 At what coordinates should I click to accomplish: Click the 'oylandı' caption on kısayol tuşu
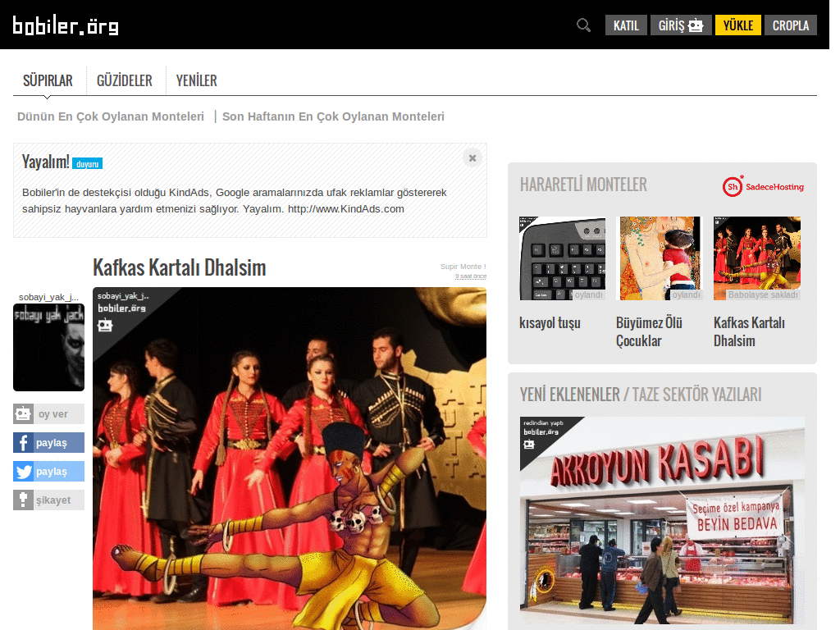tap(589, 294)
